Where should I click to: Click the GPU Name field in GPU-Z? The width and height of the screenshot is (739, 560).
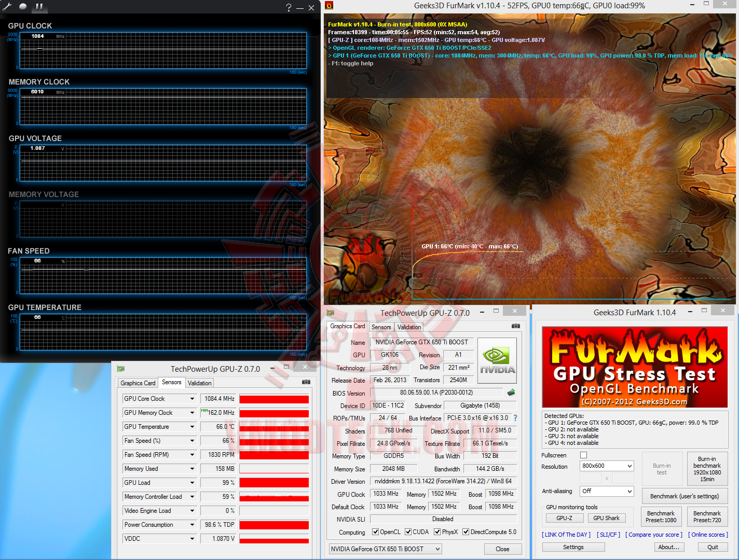(422, 342)
